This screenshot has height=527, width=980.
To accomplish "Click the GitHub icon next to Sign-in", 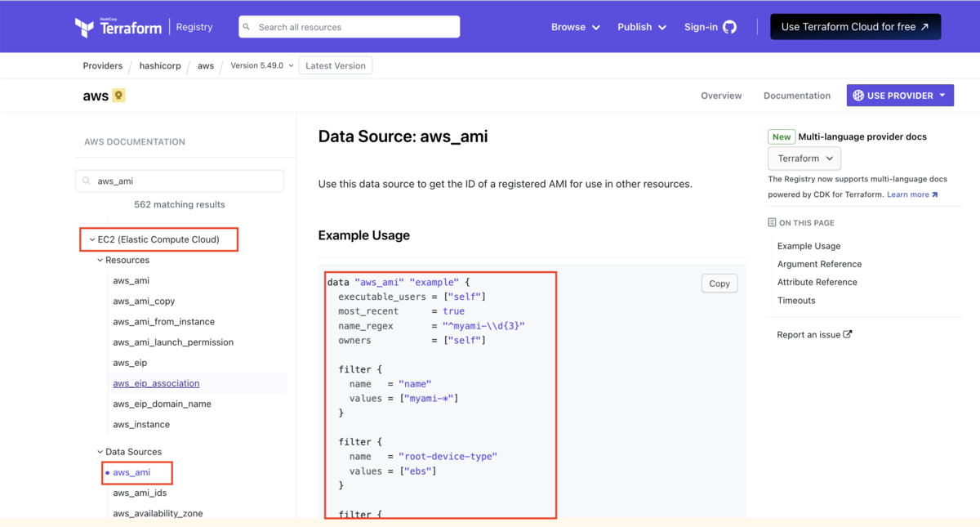I will point(729,27).
